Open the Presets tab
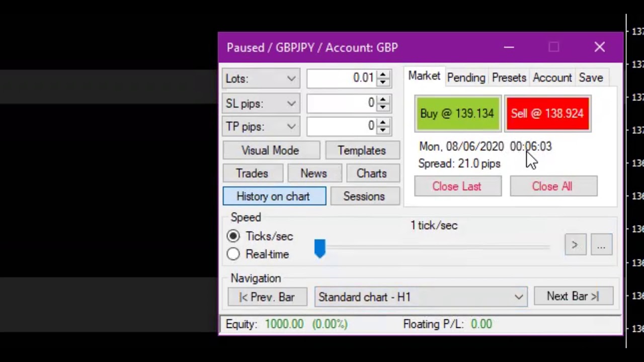This screenshot has width=644, height=362. (x=509, y=77)
